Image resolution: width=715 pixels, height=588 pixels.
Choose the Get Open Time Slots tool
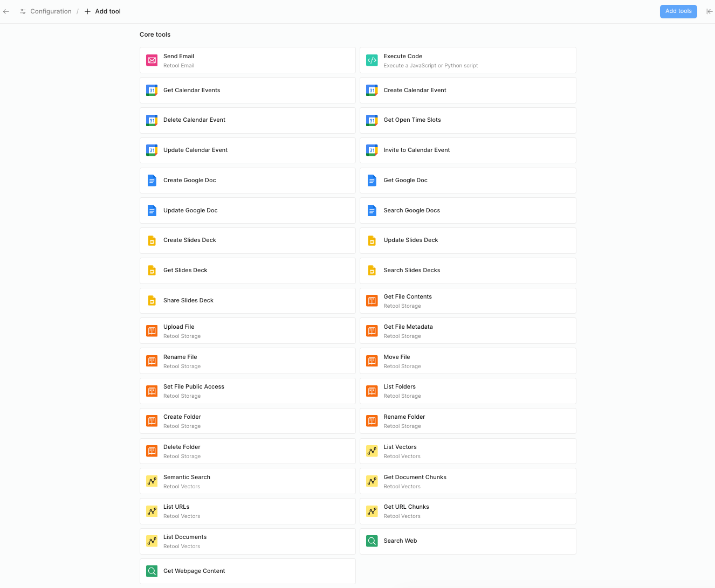467,120
